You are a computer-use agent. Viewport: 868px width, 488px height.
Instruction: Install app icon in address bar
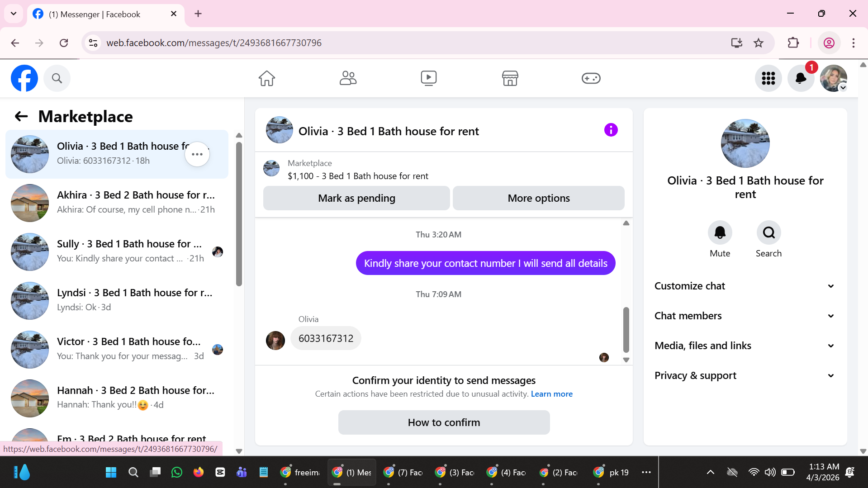(x=737, y=43)
